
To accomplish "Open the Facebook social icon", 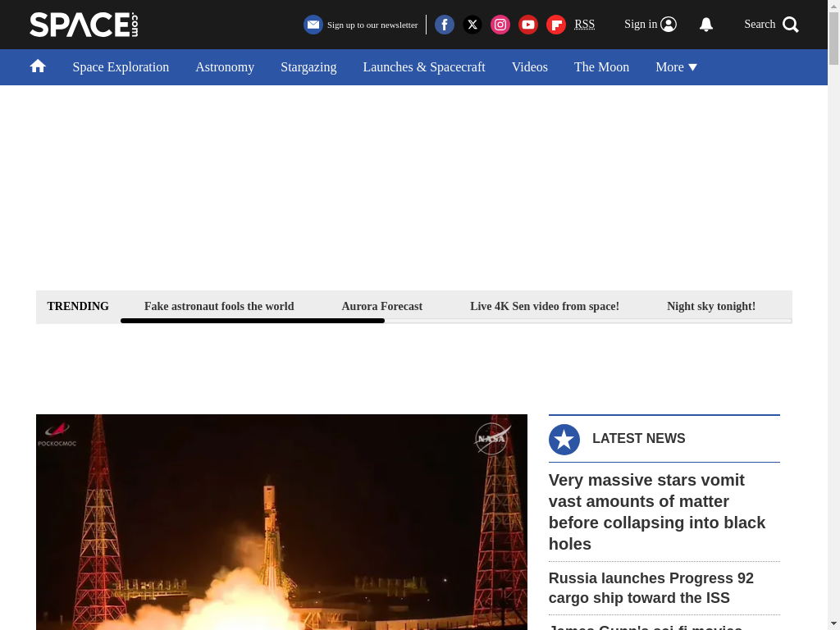I will (x=445, y=25).
